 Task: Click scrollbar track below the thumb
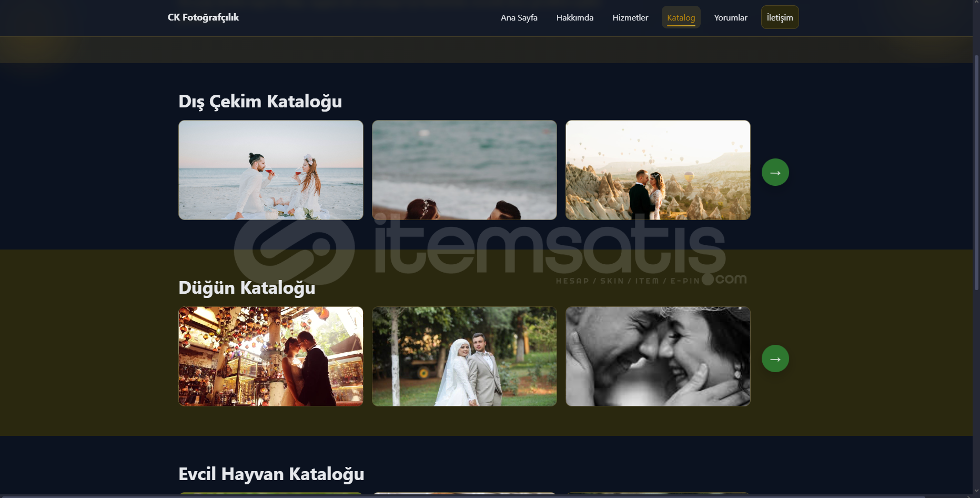point(976,395)
